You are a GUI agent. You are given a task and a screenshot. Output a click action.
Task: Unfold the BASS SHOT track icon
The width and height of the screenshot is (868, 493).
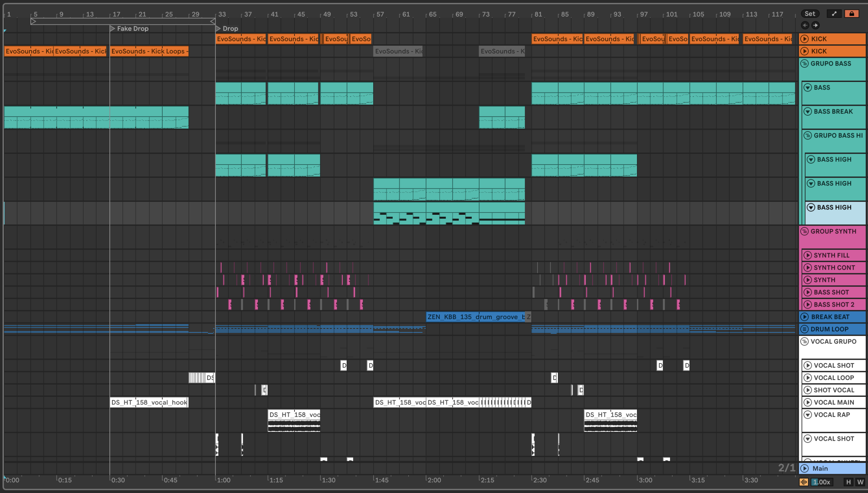[808, 292]
